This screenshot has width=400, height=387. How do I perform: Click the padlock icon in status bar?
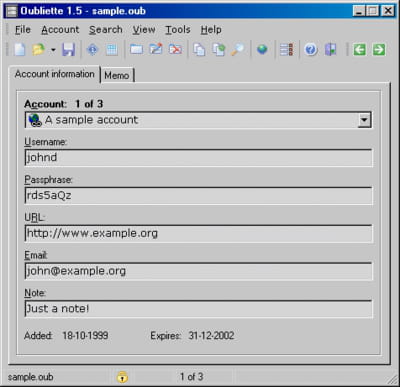122,377
